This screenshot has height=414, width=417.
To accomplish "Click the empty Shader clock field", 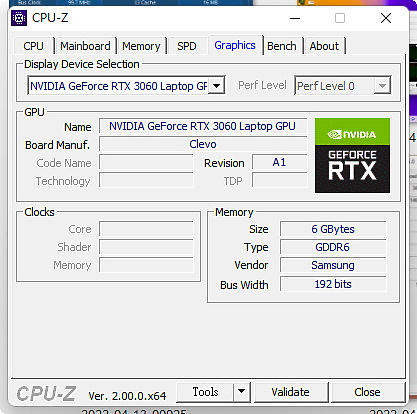I will tap(146, 247).
